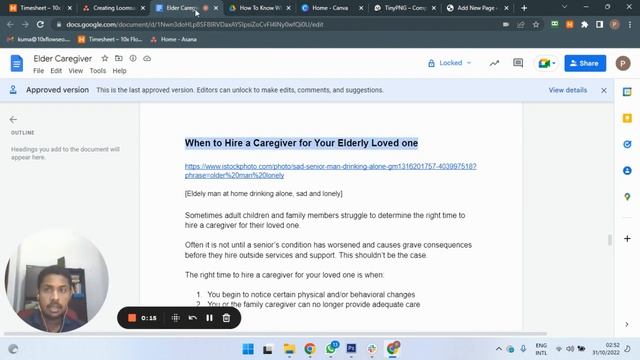Star the Elder Caregiver document
This screenshot has height=360, width=640.
(105, 58)
